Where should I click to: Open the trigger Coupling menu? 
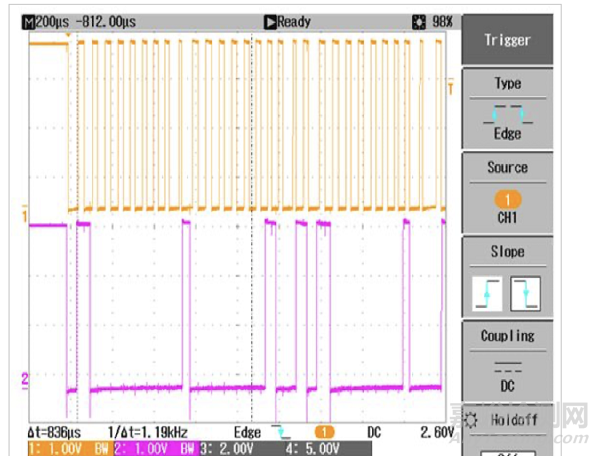pos(507,336)
